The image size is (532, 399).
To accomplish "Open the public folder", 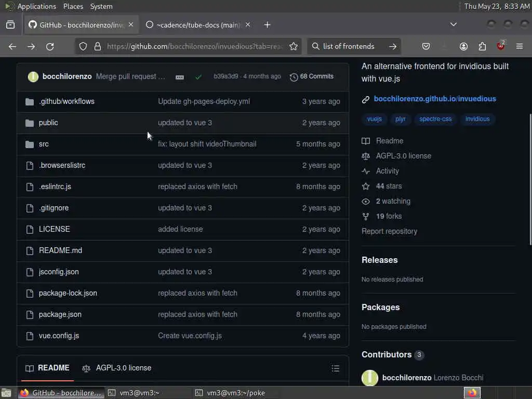I will pyautogui.click(x=48, y=123).
